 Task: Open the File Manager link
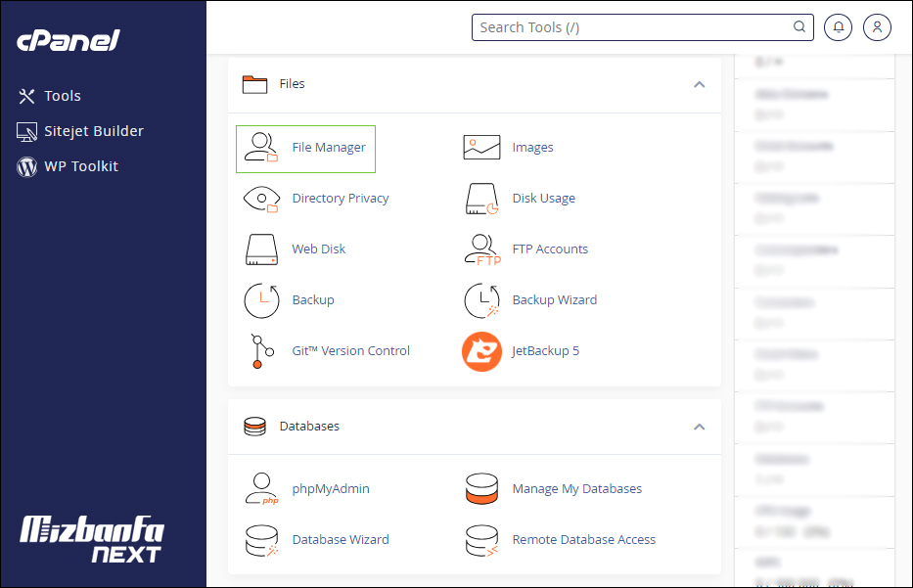(329, 148)
